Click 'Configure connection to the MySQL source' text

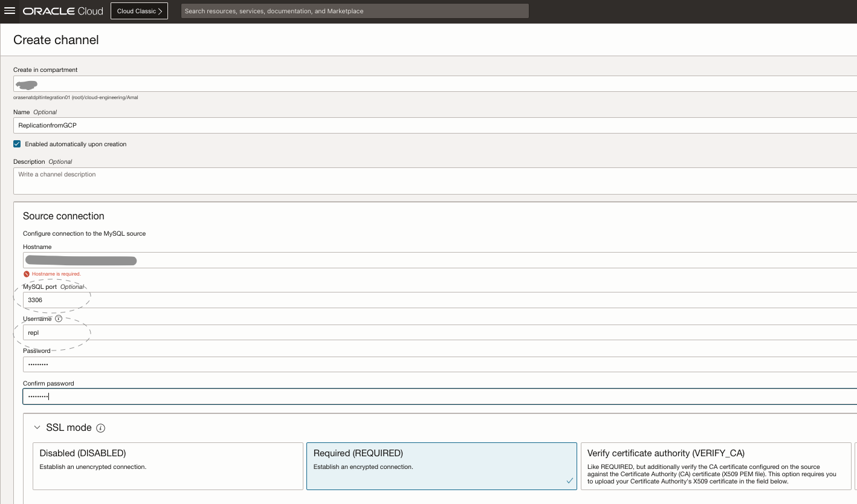[84, 233]
